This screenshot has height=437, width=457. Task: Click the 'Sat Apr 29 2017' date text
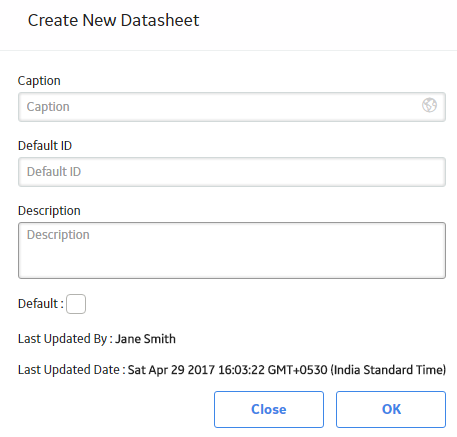point(171,370)
